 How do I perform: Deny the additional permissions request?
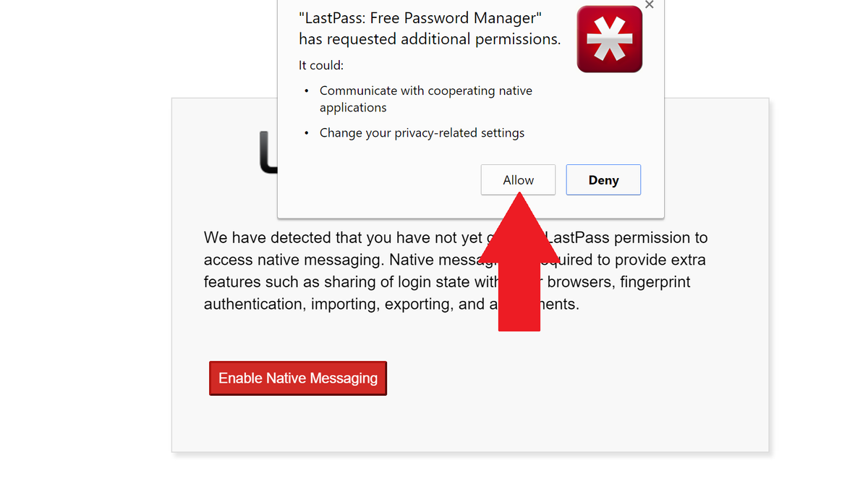pos(603,179)
